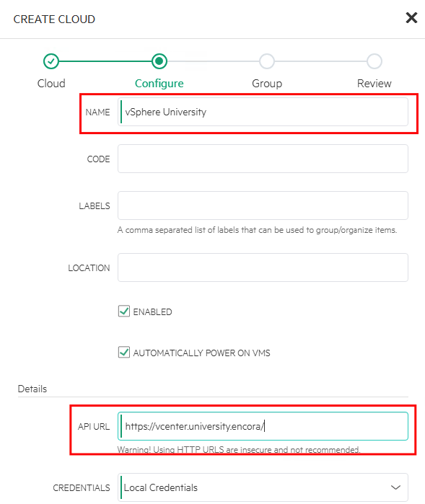Click the Review step circle indicator

pos(374,61)
